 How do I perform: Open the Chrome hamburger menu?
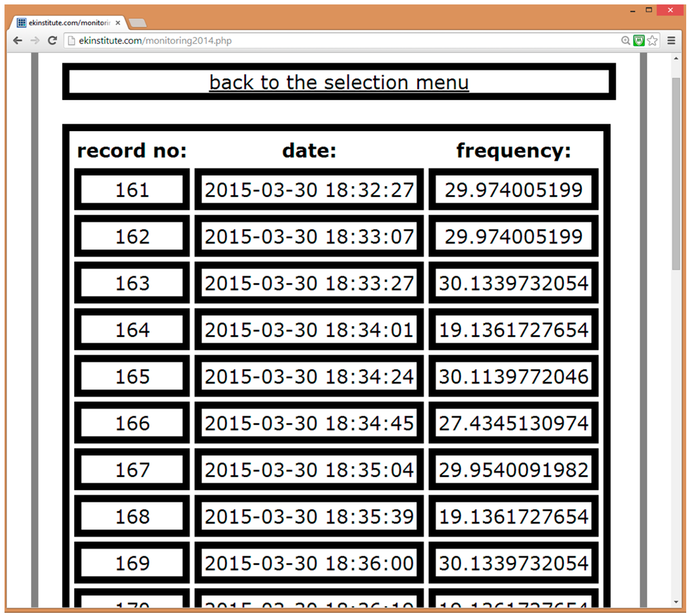(671, 41)
